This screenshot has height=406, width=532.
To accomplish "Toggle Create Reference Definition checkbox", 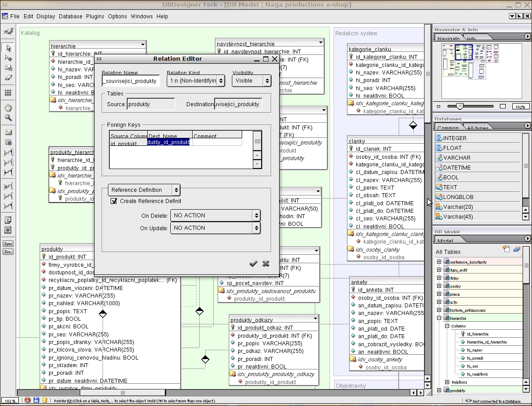I will [x=114, y=201].
